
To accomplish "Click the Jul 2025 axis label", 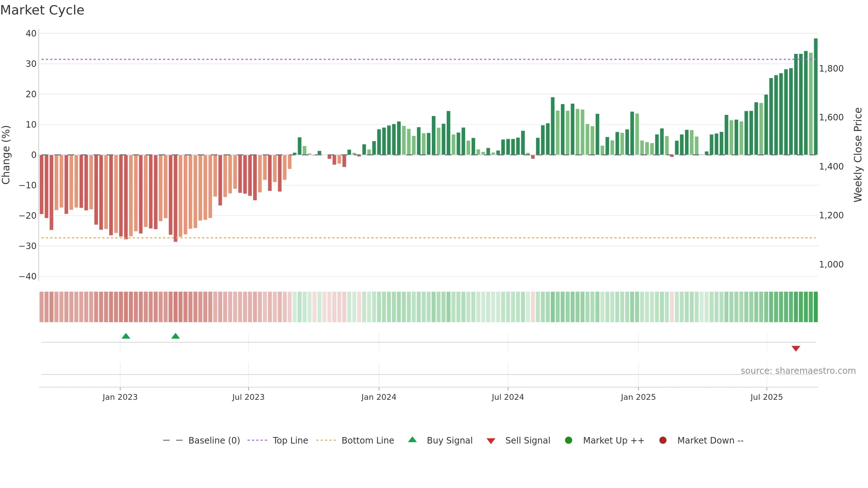I will 767,397.
